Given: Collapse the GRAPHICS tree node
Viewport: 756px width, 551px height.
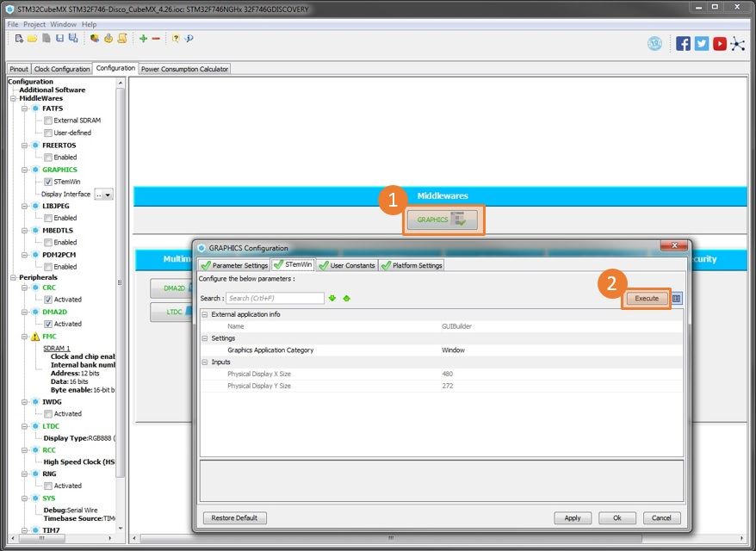Looking at the screenshot, I should pos(25,170).
